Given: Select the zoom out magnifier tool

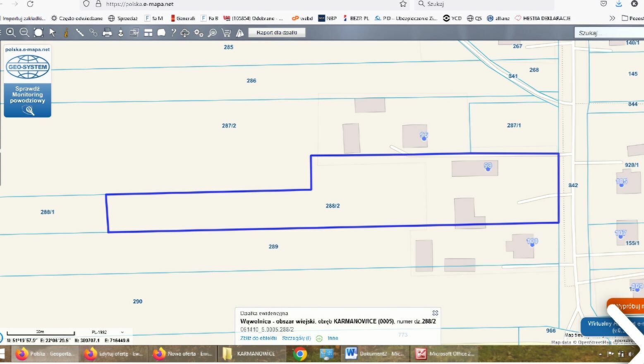Looking at the screenshot, I should 24,33.
